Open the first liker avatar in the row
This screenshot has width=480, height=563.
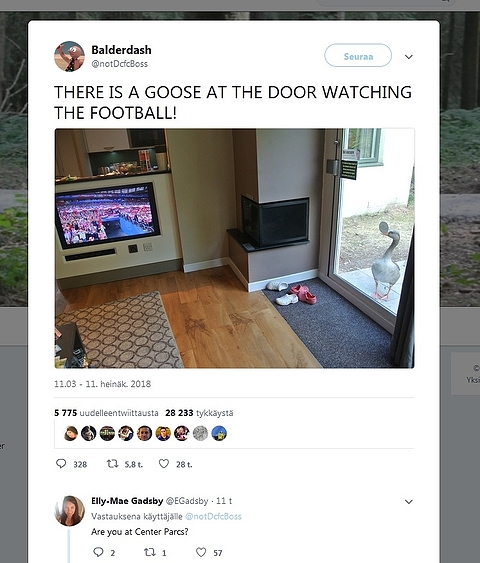[x=71, y=433]
